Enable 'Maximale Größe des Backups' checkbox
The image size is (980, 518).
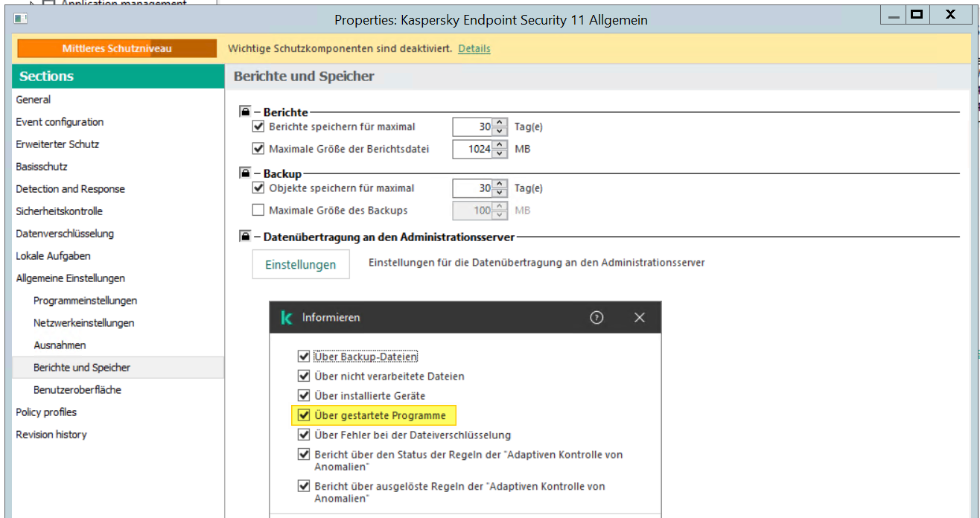click(x=258, y=211)
